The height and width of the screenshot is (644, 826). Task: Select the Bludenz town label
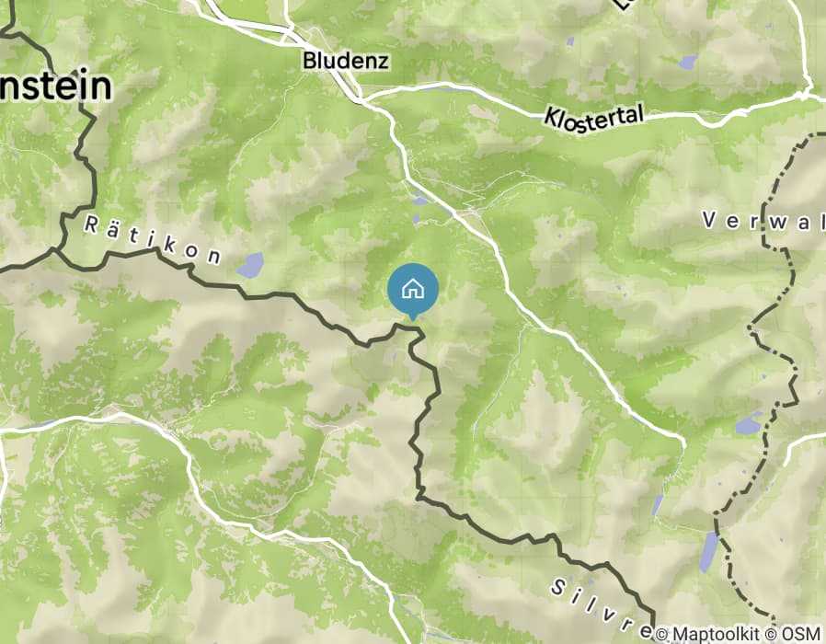[346, 61]
